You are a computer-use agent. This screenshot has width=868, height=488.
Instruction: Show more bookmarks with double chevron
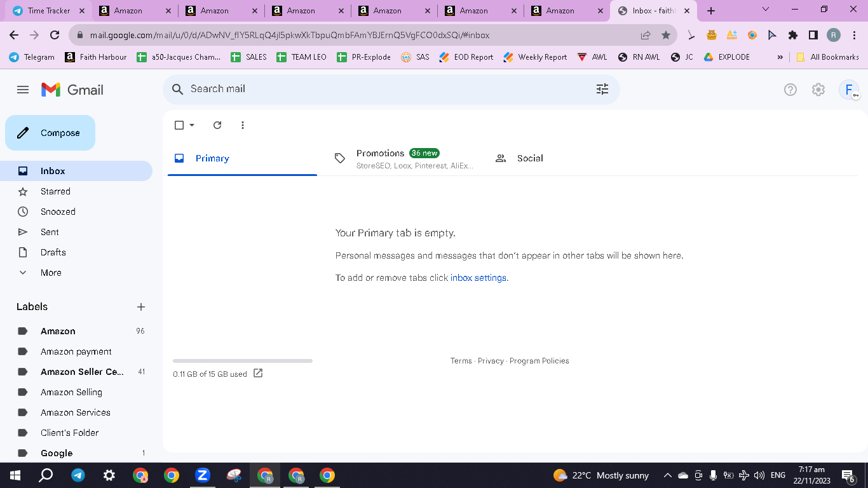tap(780, 57)
